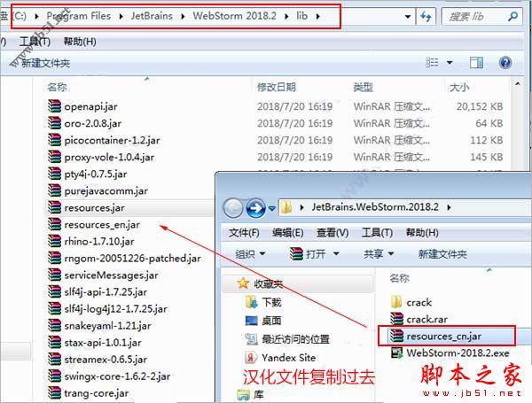Viewport: 532px width, 403px height.
Task: Click the search magnifier icon
Action: pyautogui.click(x=512, y=16)
